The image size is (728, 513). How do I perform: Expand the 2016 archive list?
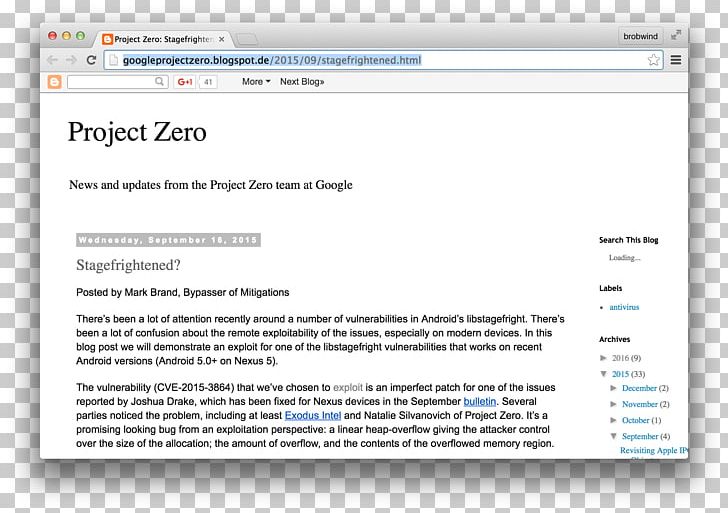604,358
